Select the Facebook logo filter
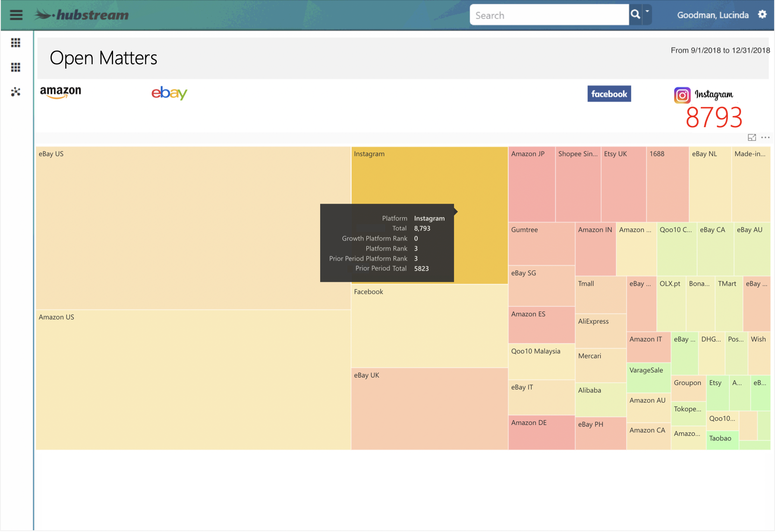Screen dimensions: 775x532 609,94
